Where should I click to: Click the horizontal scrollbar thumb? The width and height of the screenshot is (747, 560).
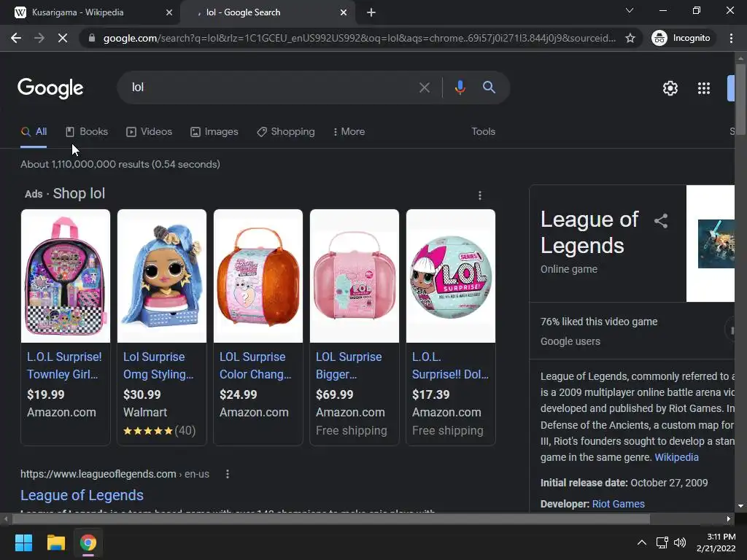pyautogui.click(x=331, y=519)
